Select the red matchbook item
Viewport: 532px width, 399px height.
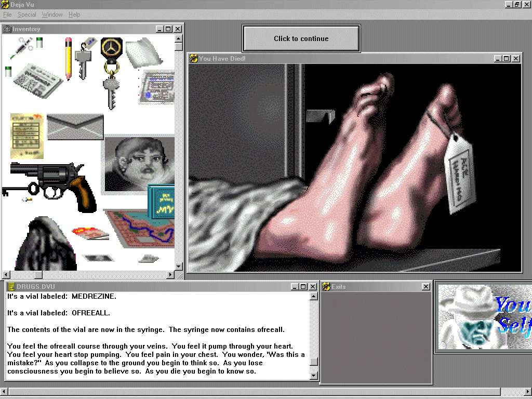click(x=90, y=233)
